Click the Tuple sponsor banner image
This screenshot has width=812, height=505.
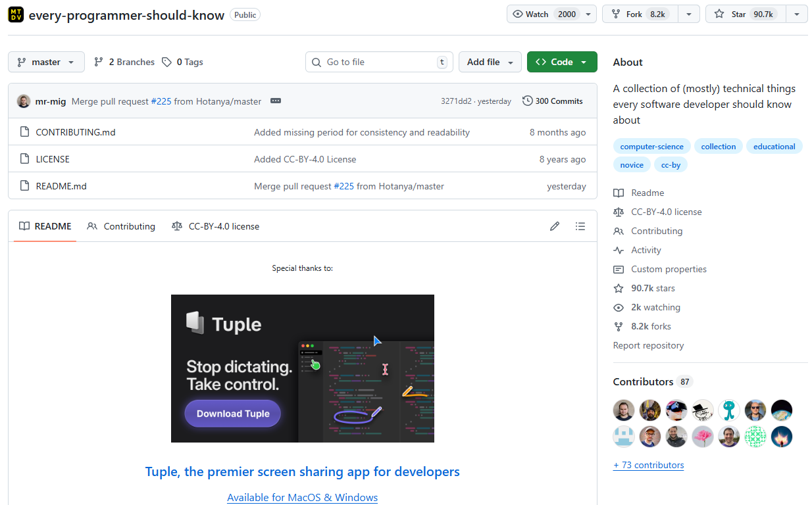[x=303, y=368]
